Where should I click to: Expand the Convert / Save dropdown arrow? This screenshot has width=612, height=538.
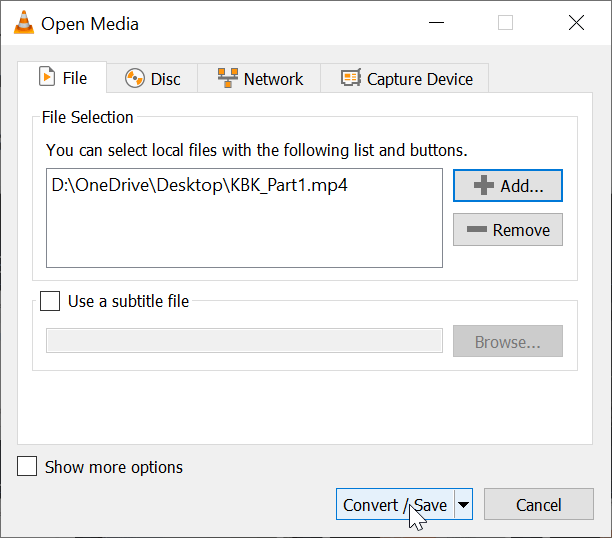point(463,504)
